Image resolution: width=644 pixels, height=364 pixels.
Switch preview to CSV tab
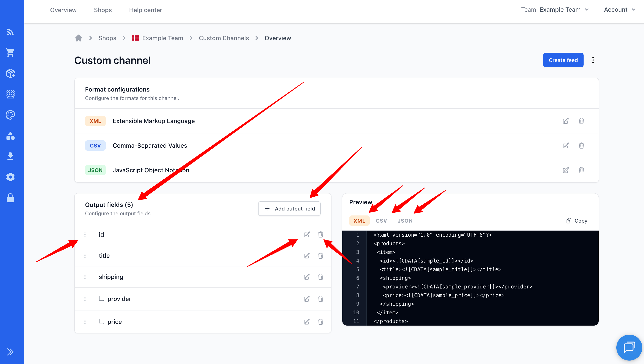point(381,221)
